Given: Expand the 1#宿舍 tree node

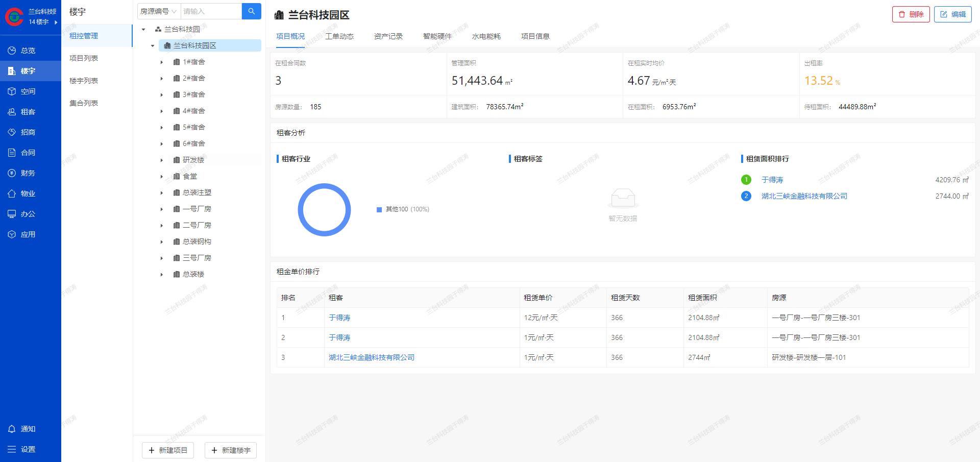Looking at the screenshot, I should 162,62.
